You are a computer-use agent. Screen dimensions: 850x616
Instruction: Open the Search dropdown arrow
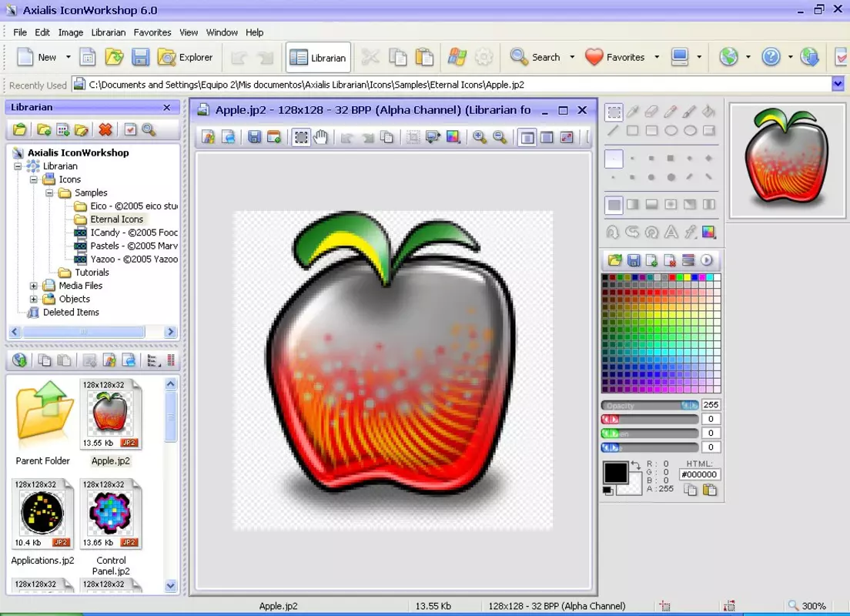point(572,57)
